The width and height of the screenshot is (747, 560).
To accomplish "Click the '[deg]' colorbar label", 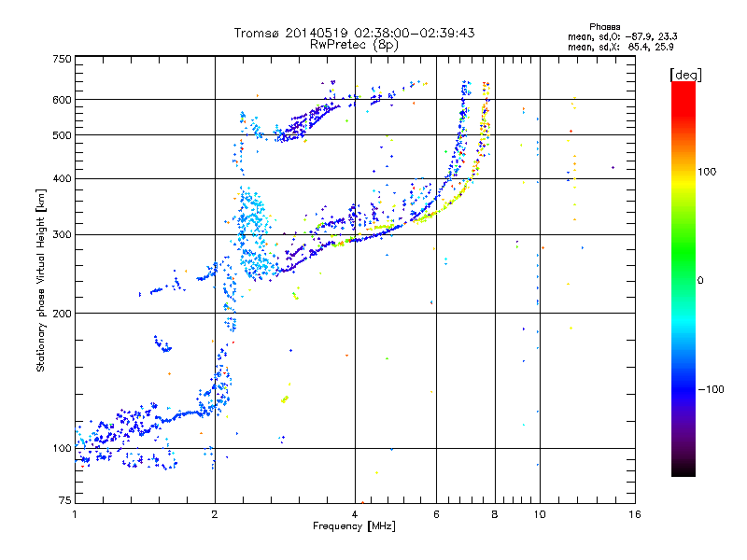I will click(685, 75).
